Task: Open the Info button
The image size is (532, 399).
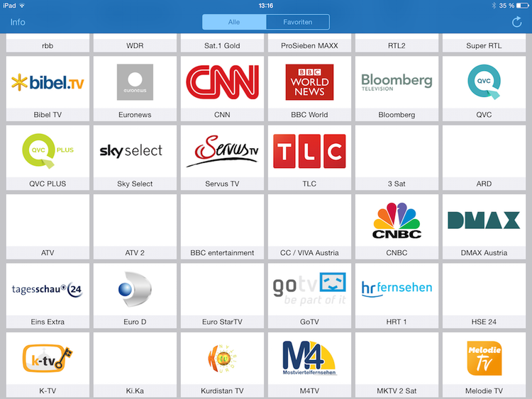Action: click(x=18, y=22)
